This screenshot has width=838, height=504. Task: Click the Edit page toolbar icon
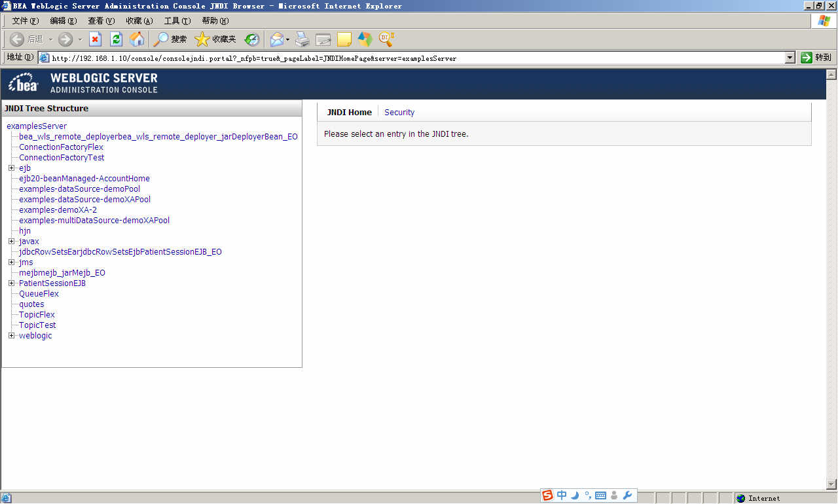(x=323, y=39)
